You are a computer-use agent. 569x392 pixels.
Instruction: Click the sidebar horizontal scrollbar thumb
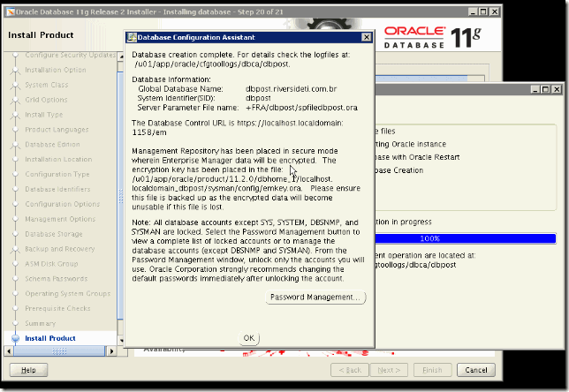coord(59,351)
